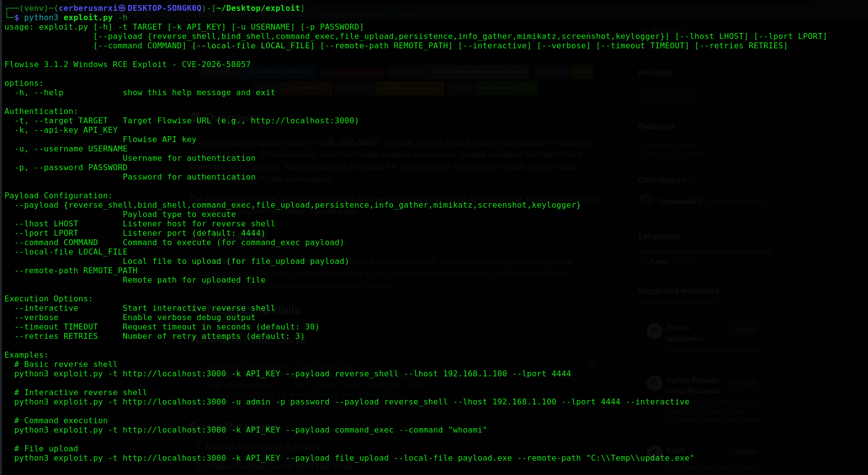Open the 'Create a new release' link

[x=666, y=100]
